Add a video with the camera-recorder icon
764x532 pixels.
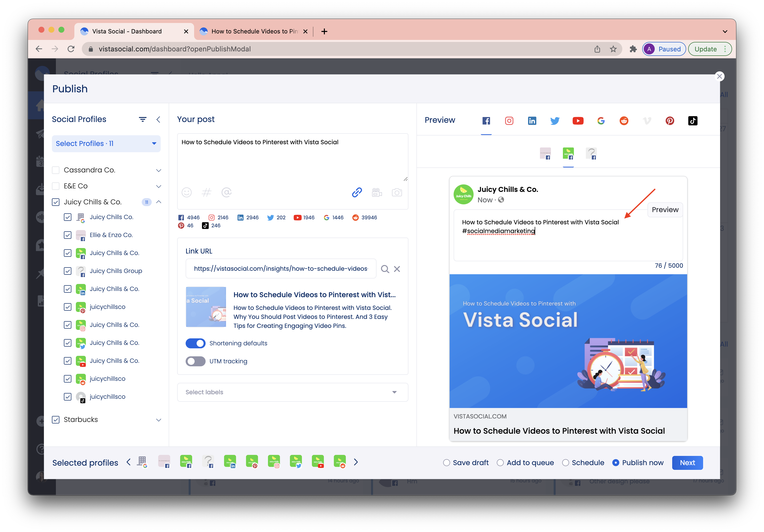pos(377,192)
